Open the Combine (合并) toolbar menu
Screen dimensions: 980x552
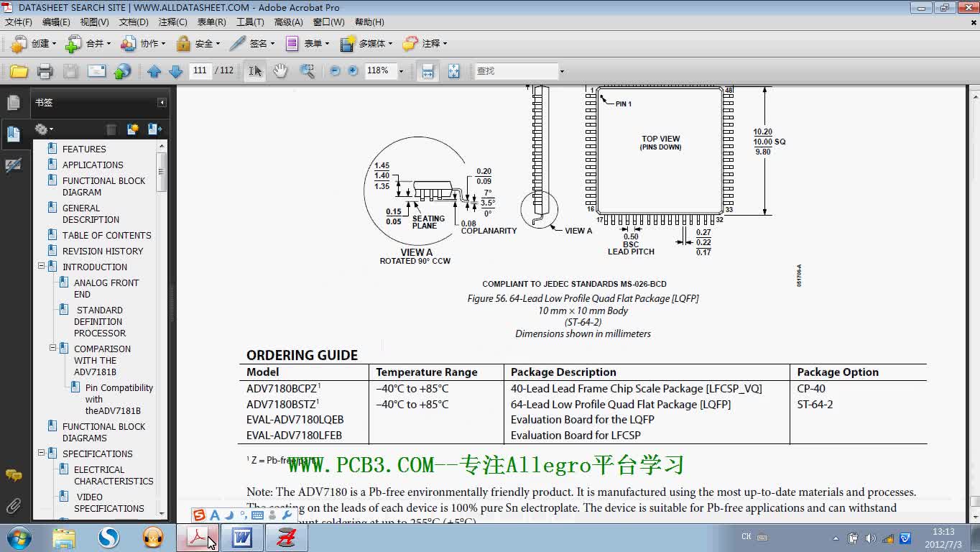pos(88,44)
